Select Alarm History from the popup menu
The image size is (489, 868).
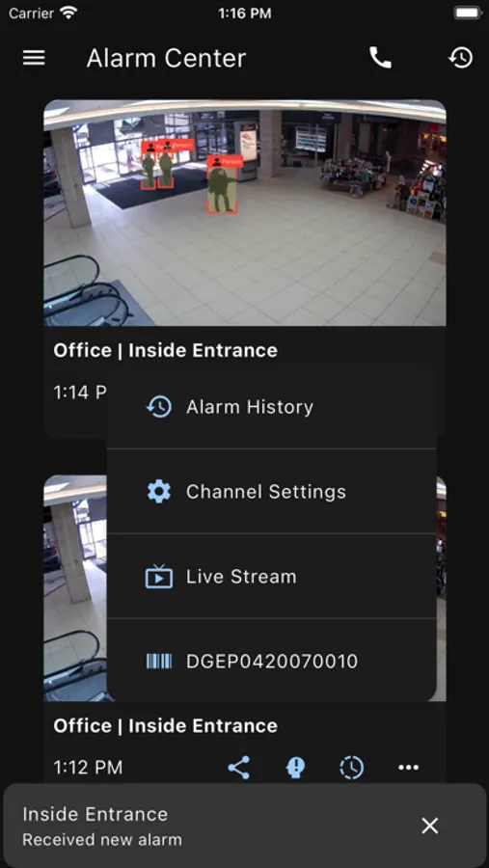click(271, 407)
